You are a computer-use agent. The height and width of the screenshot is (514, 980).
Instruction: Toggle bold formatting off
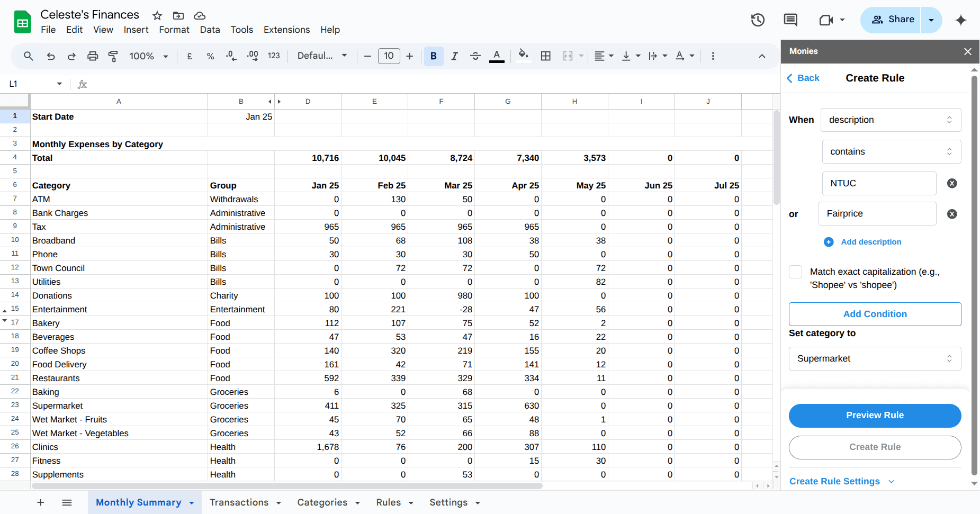click(x=433, y=56)
